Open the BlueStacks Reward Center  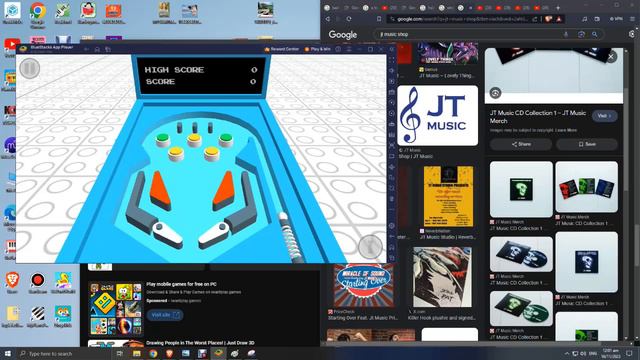pos(282,49)
